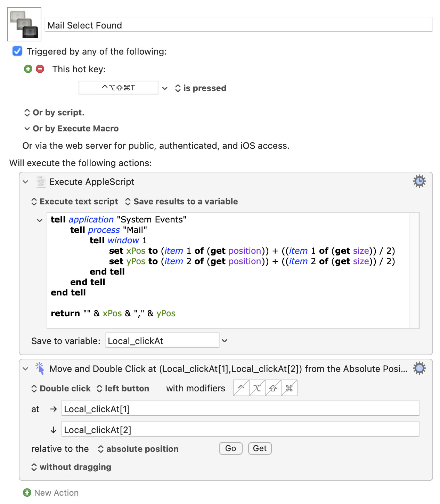Remove the hot key trigger
Screen dimensions: 440x504
40,69
